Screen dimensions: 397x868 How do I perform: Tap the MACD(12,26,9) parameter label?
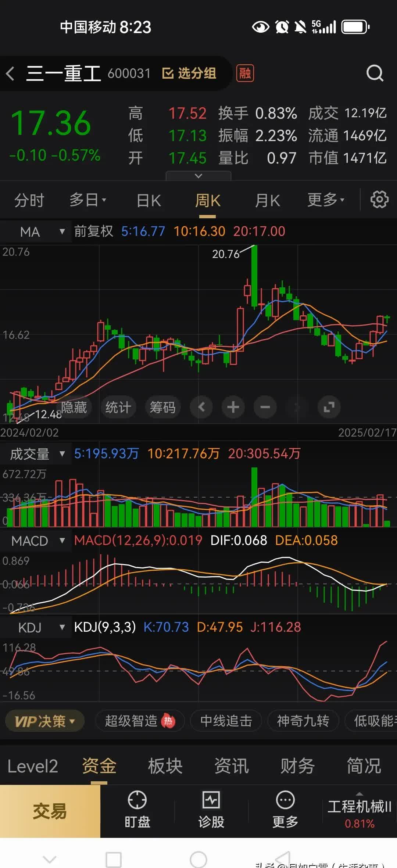pyautogui.click(x=138, y=540)
